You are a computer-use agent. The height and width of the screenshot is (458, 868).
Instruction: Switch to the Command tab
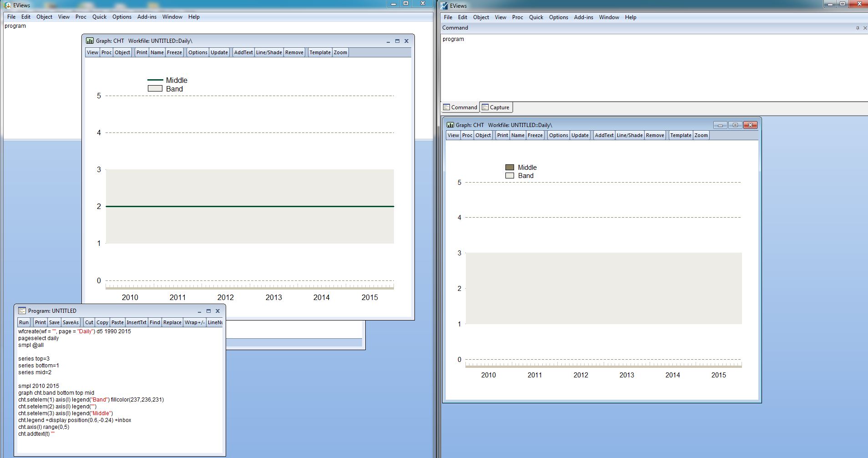(x=460, y=107)
